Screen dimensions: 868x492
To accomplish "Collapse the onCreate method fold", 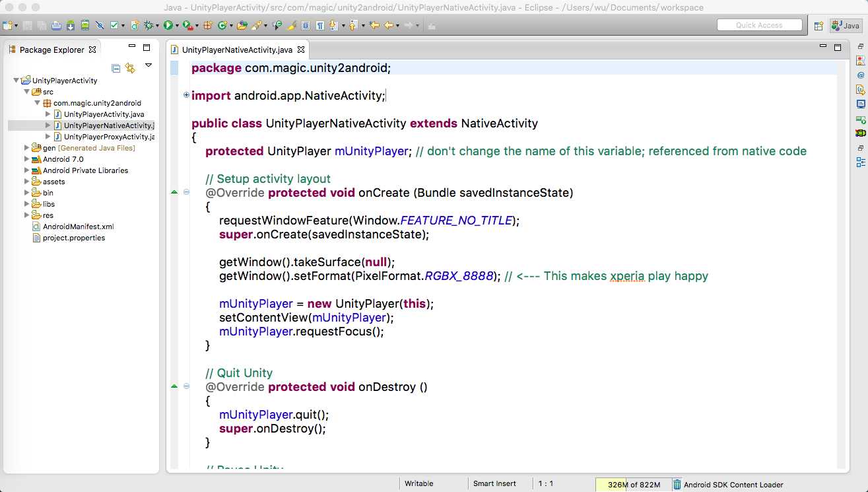I will pyautogui.click(x=186, y=192).
